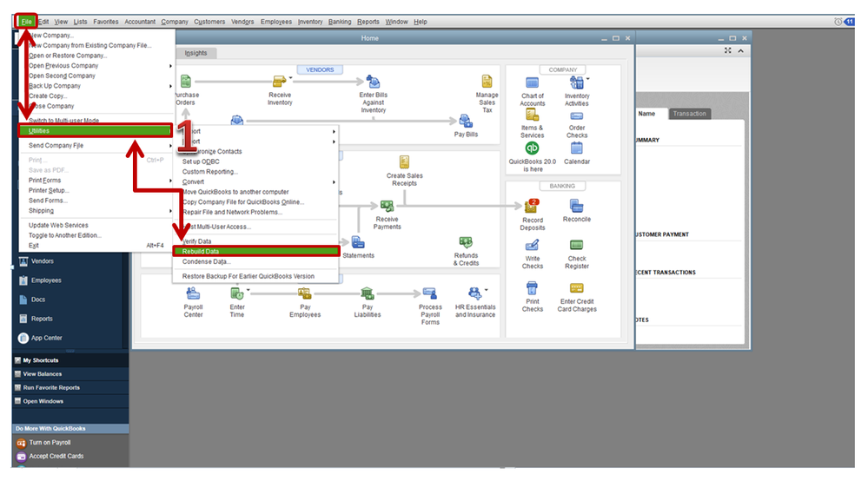This screenshot has height=481, width=868.
Task: Collapse right panel with chevron-up icon
Action: pyautogui.click(x=740, y=50)
